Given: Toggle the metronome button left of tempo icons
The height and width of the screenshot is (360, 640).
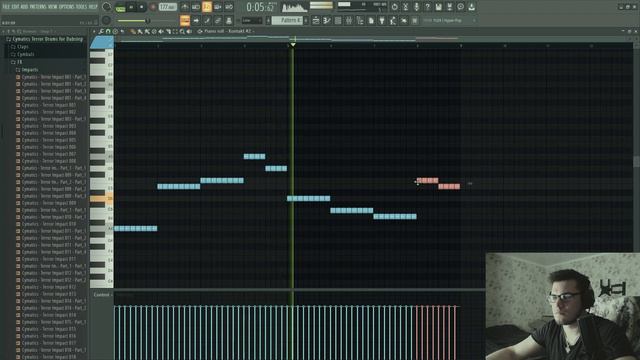Looking at the screenshot, I should [x=185, y=7].
